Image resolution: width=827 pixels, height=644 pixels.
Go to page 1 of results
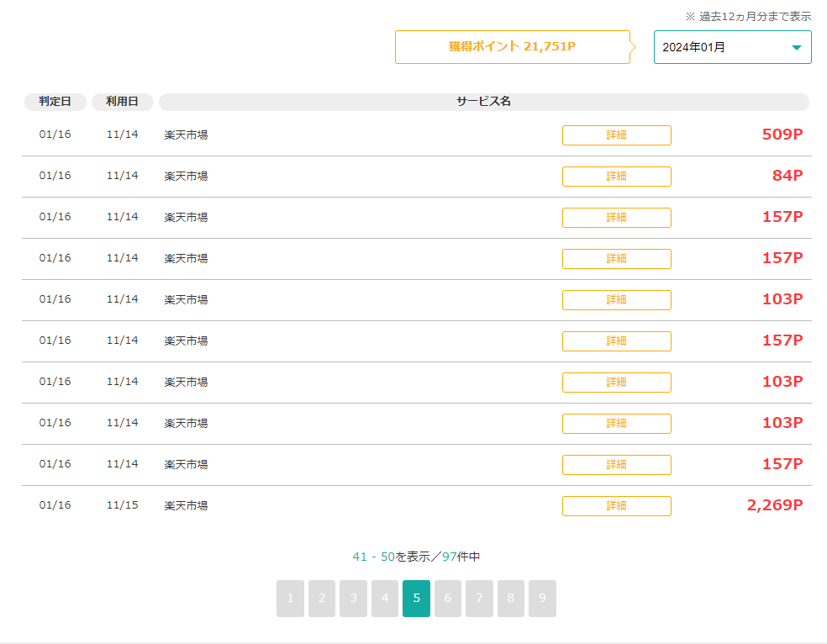click(x=290, y=599)
